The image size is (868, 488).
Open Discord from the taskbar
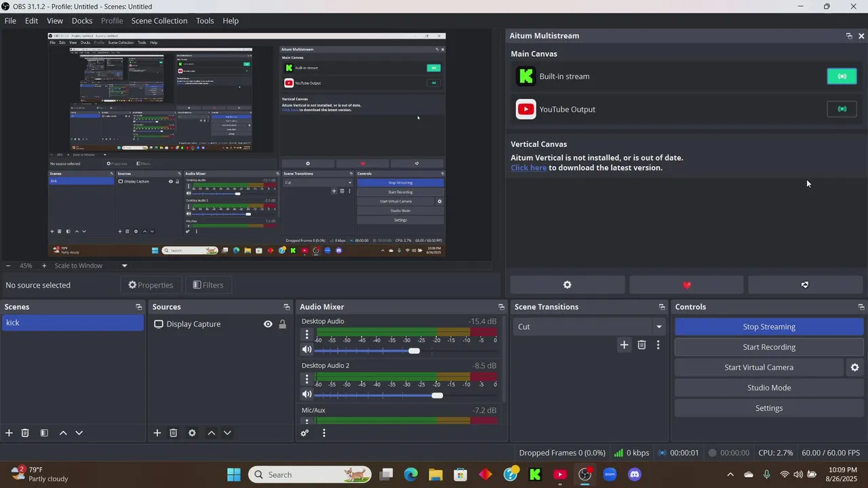point(635,474)
